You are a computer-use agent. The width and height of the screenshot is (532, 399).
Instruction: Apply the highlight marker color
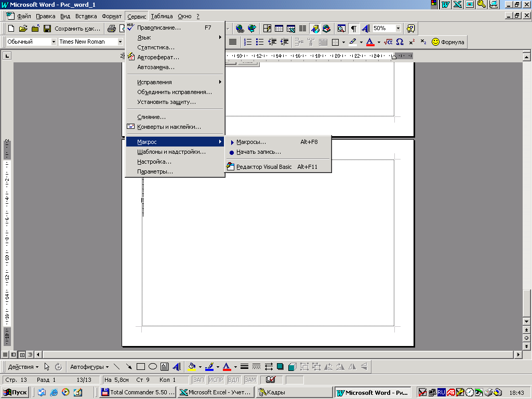tap(353, 42)
